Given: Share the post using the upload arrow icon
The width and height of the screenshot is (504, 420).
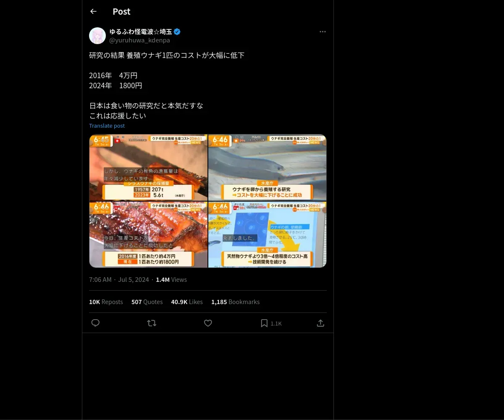Looking at the screenshot, I should click(320, 323).
